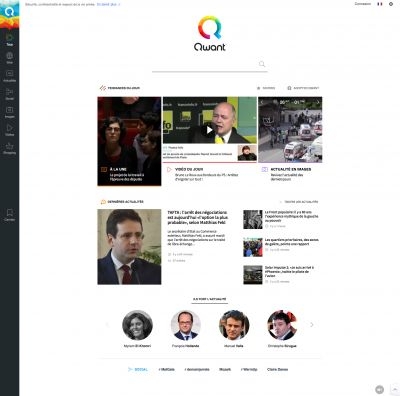Open the Carnets bookmark icon in sidebar
Image resolution: width=400 pixels, height=396 pixels.
pyautogui.click(x=9, y=212)
